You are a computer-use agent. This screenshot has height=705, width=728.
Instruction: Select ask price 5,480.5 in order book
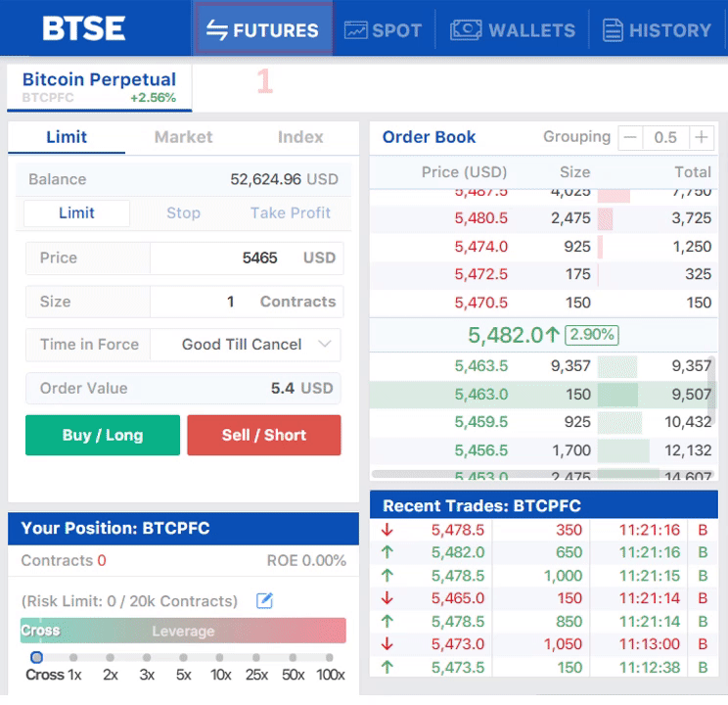coord(481,218)
